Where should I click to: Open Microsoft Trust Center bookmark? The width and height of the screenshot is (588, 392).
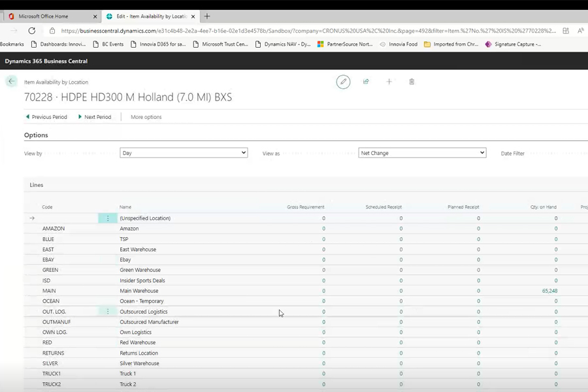click(221, 44)
